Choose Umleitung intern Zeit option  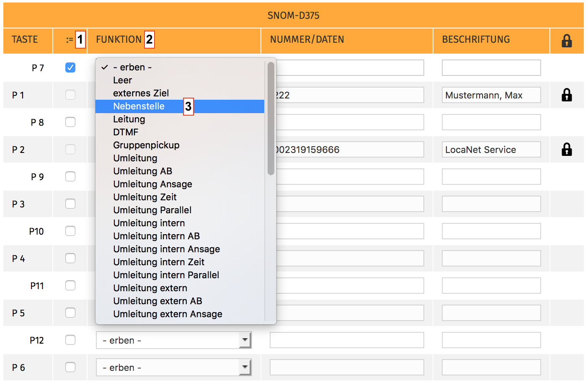tap(159, 262)
